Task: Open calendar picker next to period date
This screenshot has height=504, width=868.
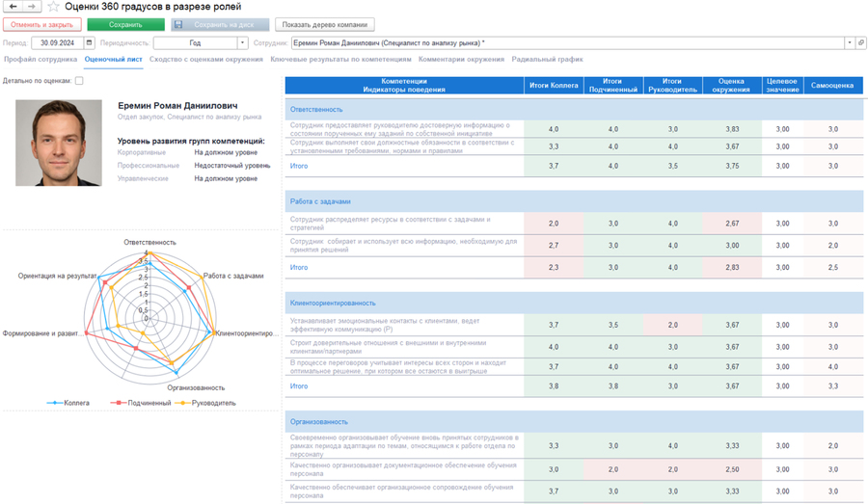Action: pos(90,43)
